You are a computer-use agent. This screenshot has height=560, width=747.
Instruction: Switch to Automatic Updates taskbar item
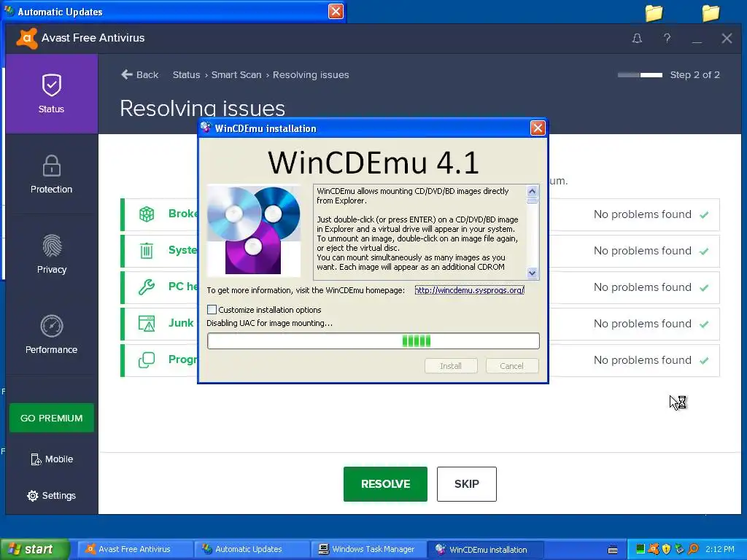(251, 549)
